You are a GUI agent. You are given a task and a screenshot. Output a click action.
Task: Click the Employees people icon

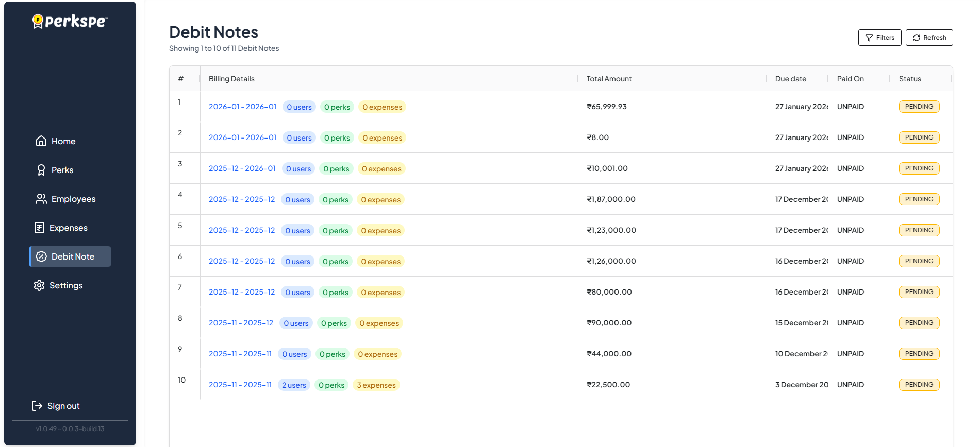point(41,199)
